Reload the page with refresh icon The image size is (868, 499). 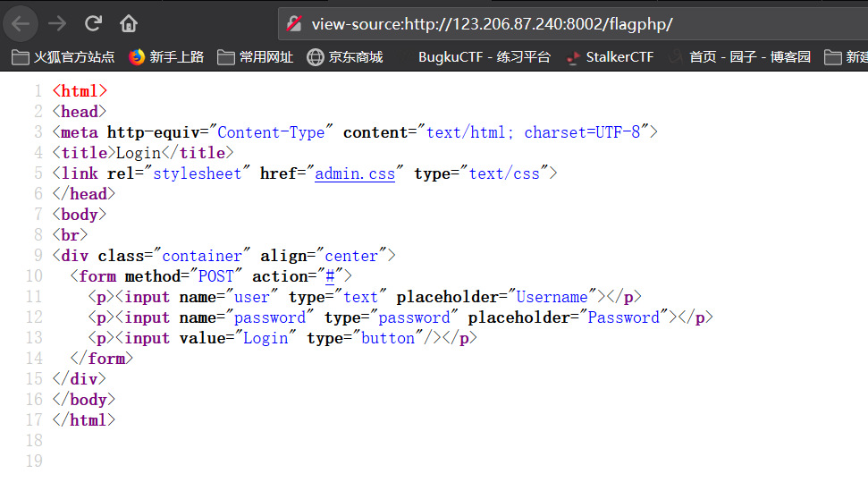(93, 24)
